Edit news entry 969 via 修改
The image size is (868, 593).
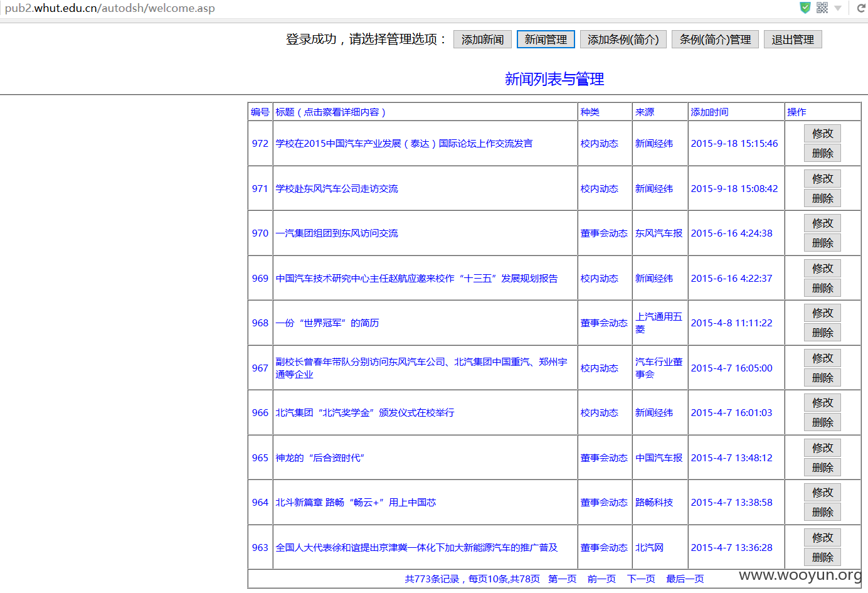822,269
